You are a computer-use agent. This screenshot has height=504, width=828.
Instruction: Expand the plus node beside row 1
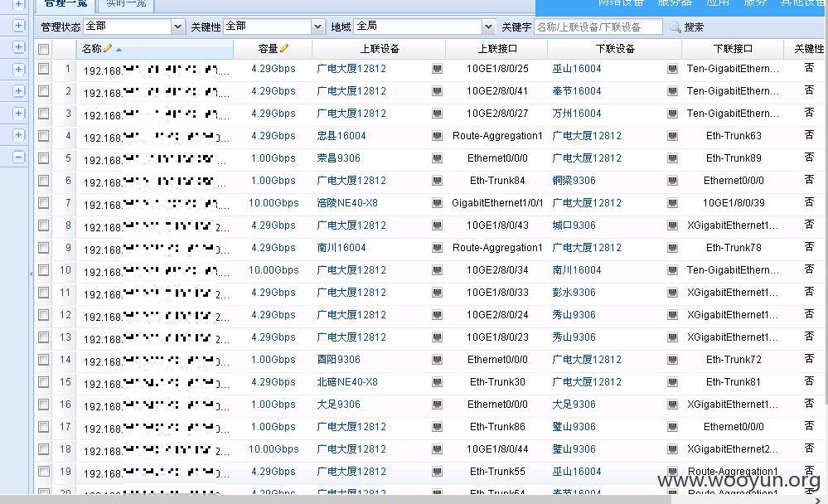[x=18, y=69]
